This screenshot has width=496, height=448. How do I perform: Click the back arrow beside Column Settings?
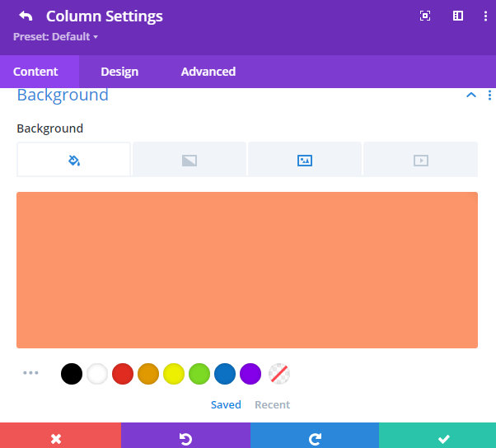point(26,16)
